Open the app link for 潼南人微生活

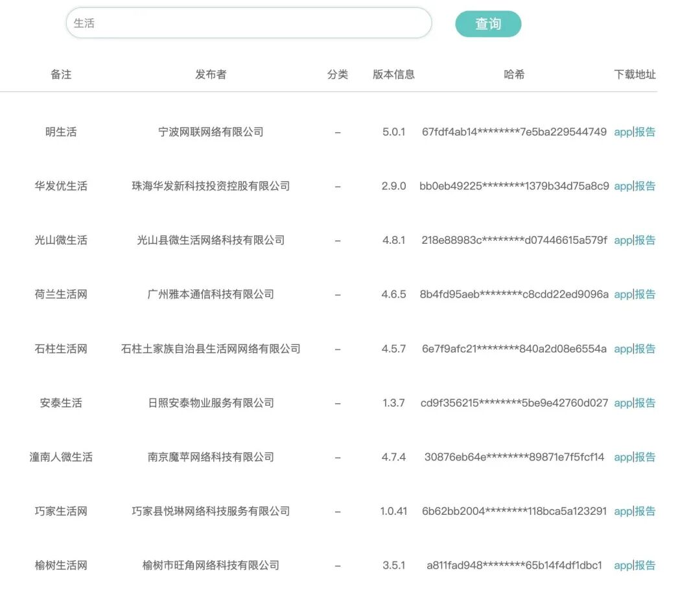point(624,457)
